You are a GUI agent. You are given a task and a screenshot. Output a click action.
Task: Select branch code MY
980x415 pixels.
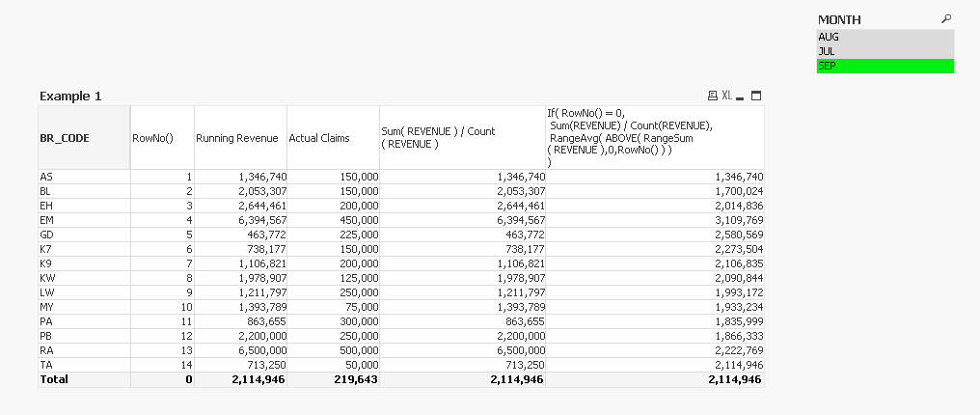coord(84,307)
